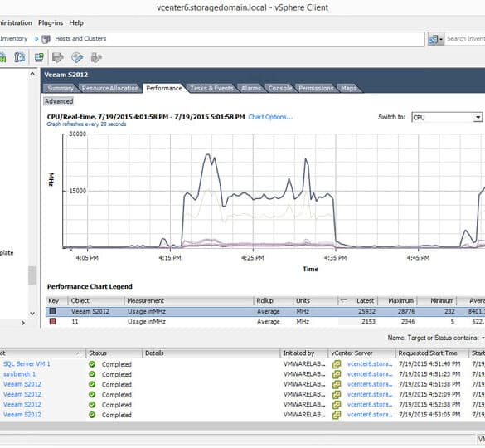
Task: Open Chart Options link
Action: click(270, 117)
